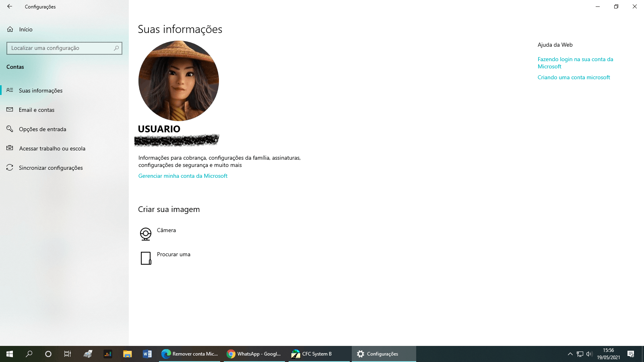Open the fax and scanner taskbar app
644x362 pixels.
pos(88,354)
